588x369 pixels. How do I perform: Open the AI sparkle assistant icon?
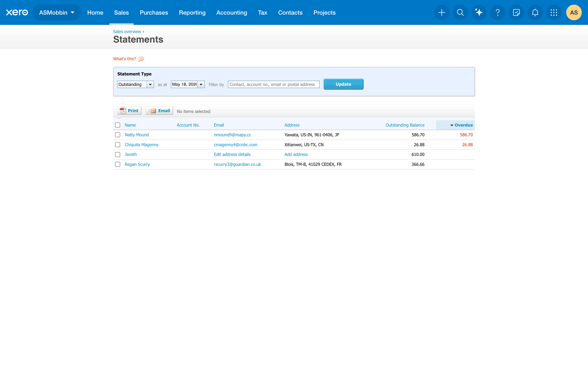(x=479, y=13)
